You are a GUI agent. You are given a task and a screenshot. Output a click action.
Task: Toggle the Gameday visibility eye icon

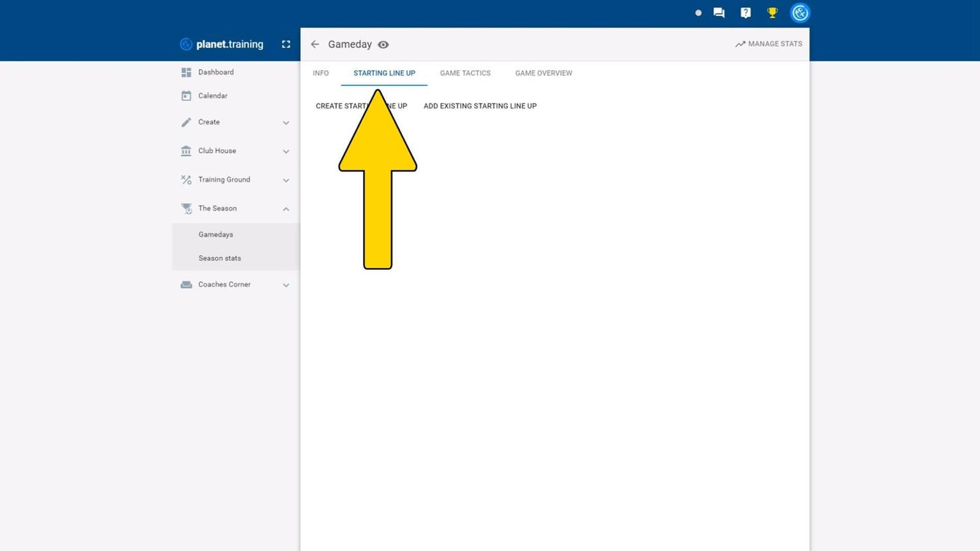[383, 45]
